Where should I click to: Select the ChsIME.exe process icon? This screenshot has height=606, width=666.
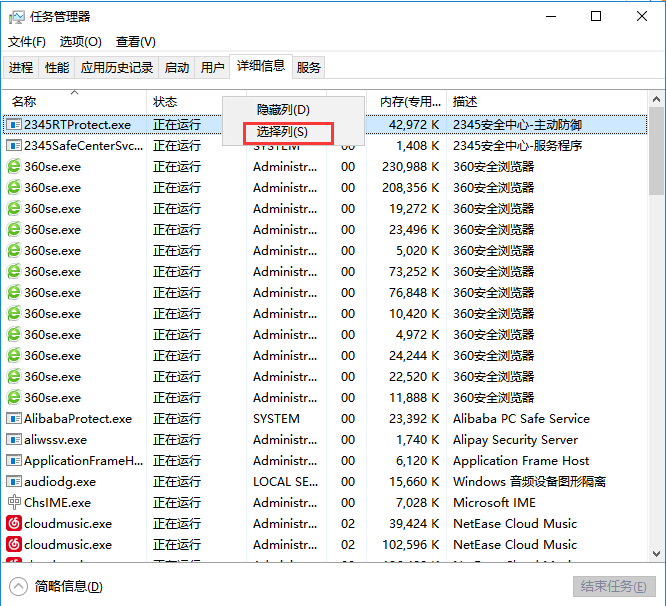click(14, 503)
